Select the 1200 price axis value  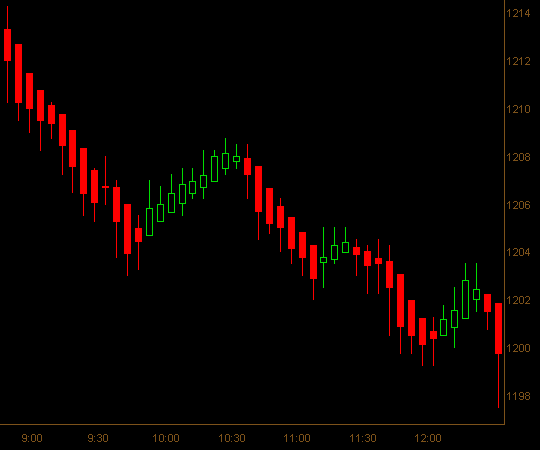518,348
